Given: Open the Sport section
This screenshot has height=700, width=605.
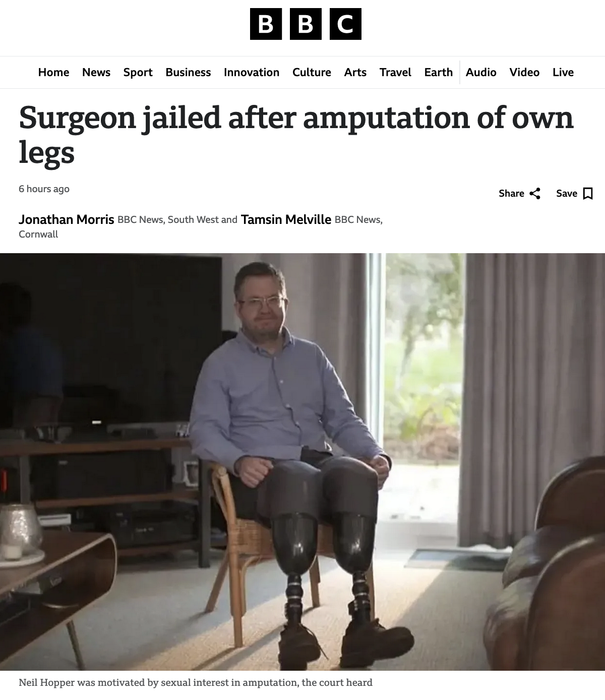Looking at the screenshot, I should [138, 72].
